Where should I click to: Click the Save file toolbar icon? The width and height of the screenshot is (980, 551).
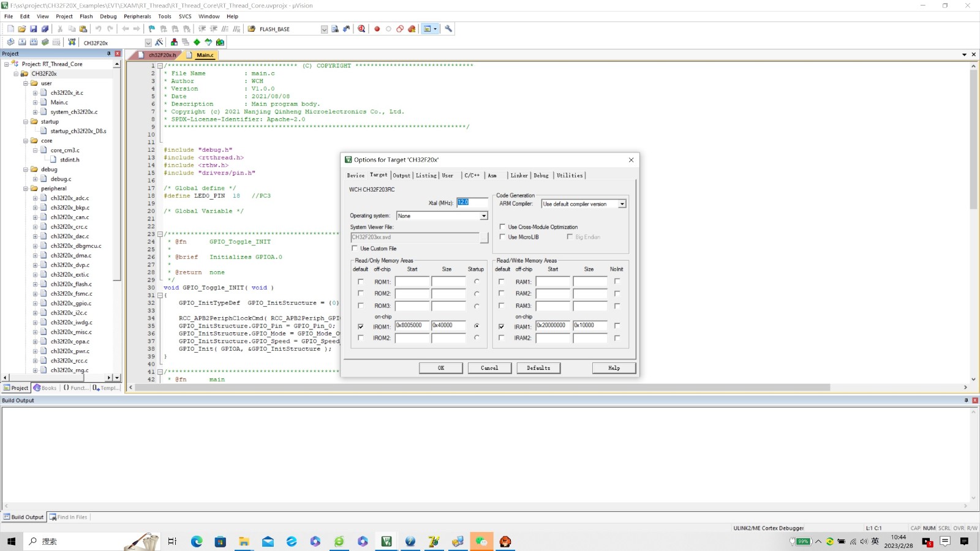(34, 29)
